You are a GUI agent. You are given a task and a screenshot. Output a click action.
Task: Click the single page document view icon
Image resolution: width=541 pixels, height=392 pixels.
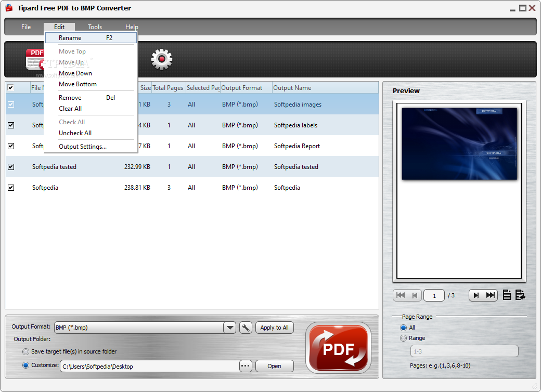coord(507,295)
